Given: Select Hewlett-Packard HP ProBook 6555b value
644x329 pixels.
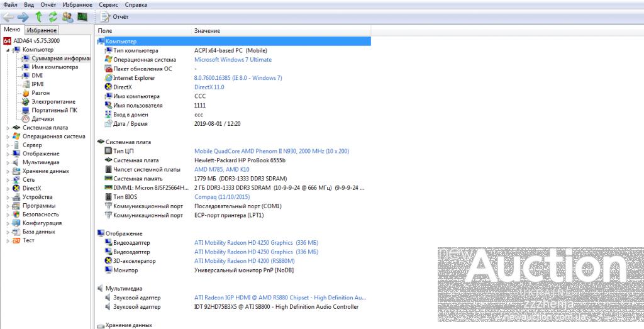Looking at the screenshot, I should pyautogui.click(x=240, y=160).
